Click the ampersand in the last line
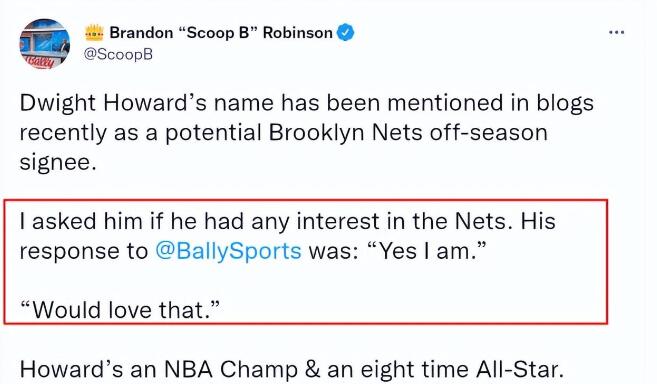This screenshot has height=384, width=657. pos(312,370)
